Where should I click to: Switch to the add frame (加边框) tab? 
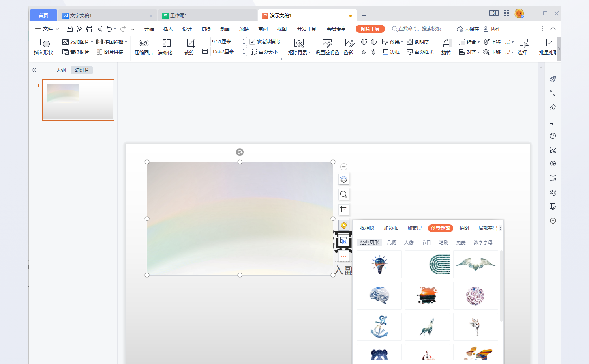point(390,228)
